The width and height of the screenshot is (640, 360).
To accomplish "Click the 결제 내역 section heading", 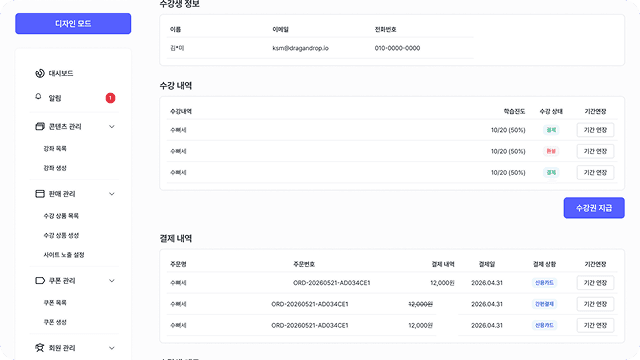I will 176,238.
